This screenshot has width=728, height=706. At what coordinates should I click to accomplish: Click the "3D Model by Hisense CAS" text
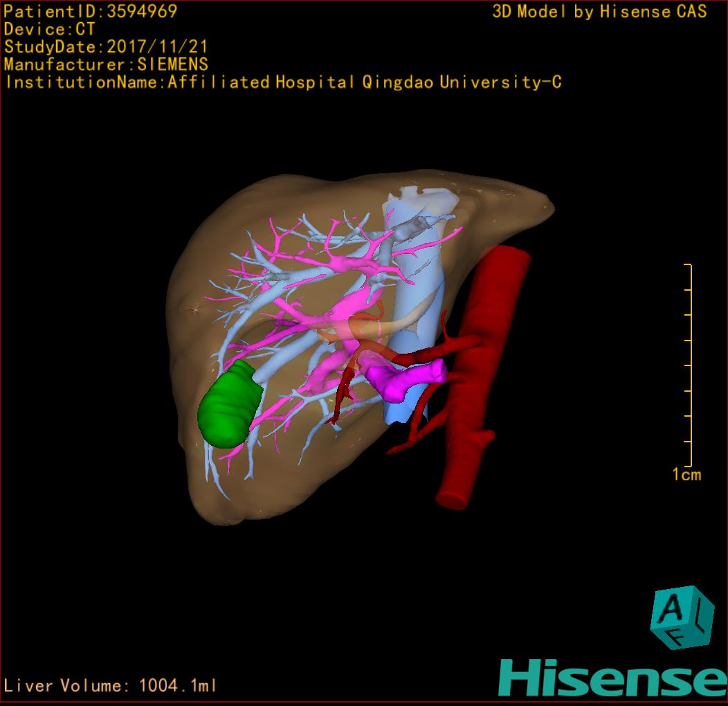point(599,11)
